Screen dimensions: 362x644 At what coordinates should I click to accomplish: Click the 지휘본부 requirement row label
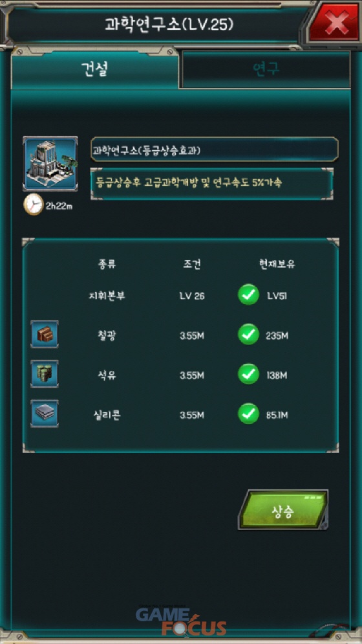107,296
